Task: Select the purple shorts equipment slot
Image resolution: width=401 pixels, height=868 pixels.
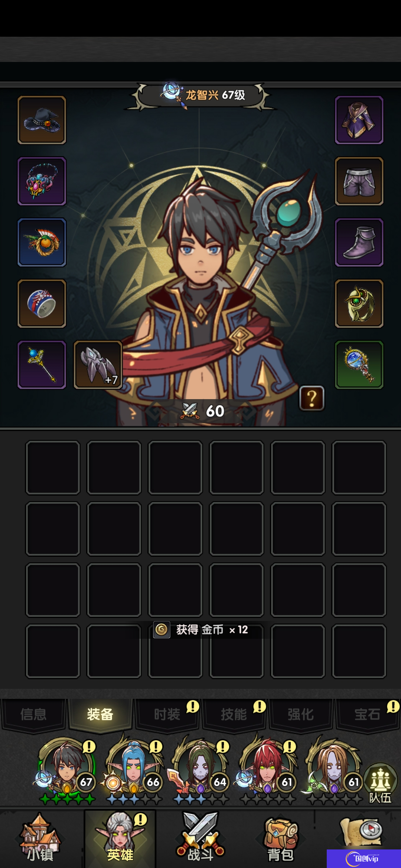Action: click(359, 181)
